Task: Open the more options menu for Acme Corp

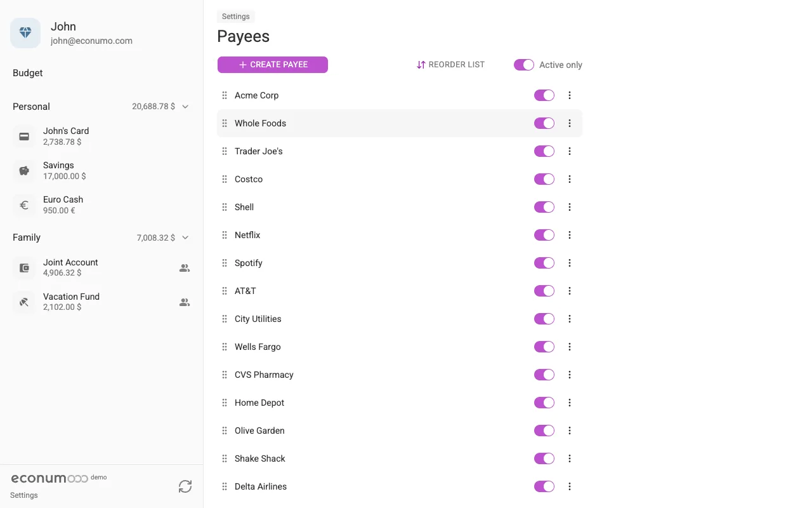Action: 570,95
